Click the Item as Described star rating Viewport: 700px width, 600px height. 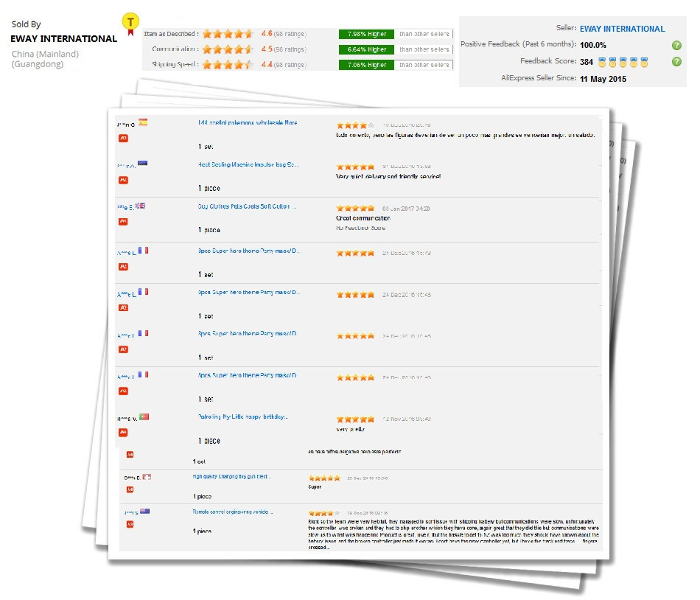(228, 34)
